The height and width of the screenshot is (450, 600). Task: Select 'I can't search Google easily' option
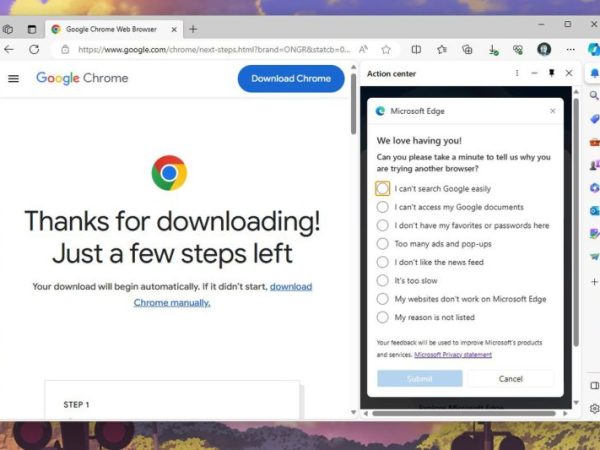coord(382,188)
